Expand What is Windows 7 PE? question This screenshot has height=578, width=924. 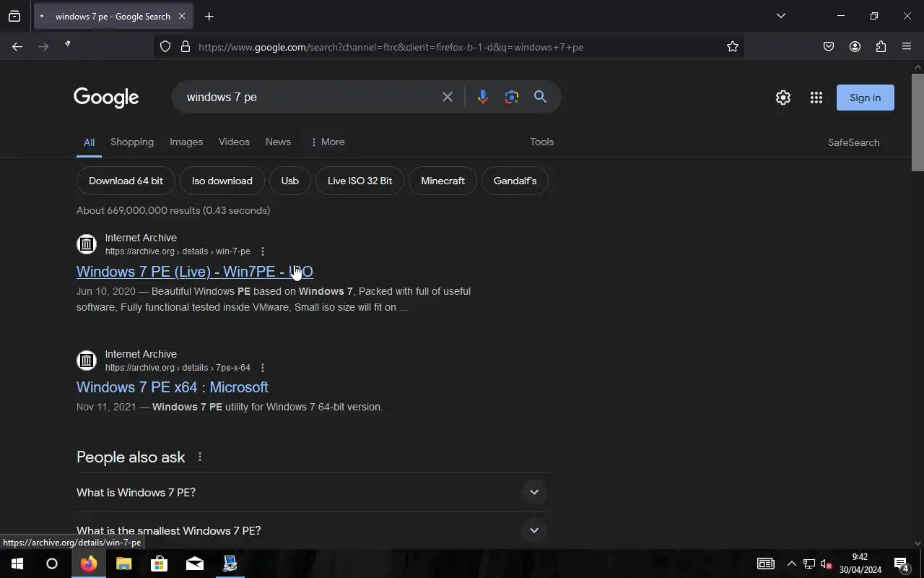coord(312,493)
